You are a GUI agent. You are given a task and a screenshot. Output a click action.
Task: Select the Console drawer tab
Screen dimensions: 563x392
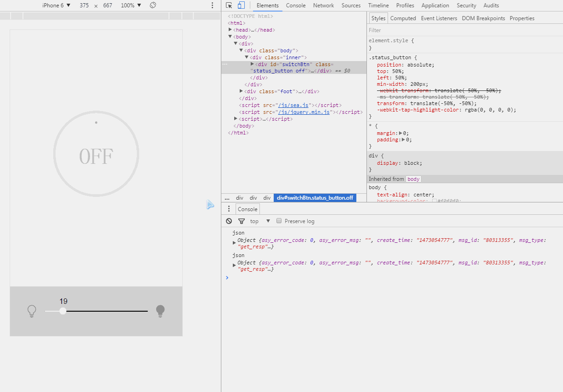(x=248, y=209)
